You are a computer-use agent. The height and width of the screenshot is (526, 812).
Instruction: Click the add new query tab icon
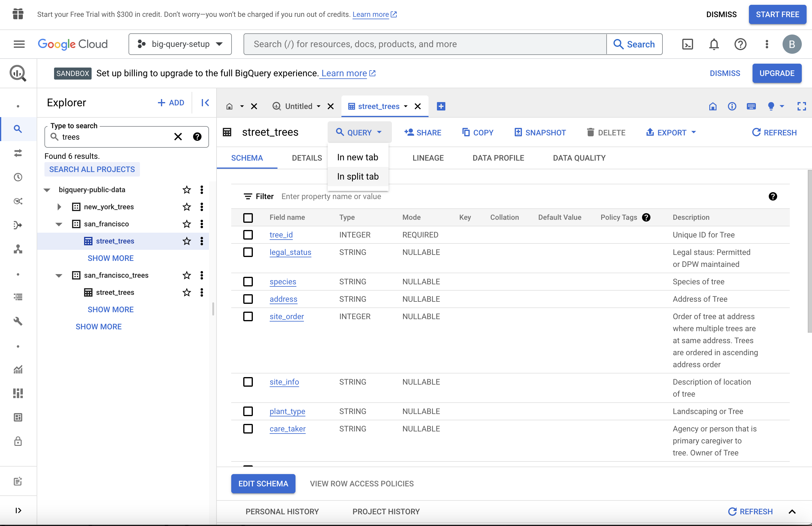[x=441, y=106]
